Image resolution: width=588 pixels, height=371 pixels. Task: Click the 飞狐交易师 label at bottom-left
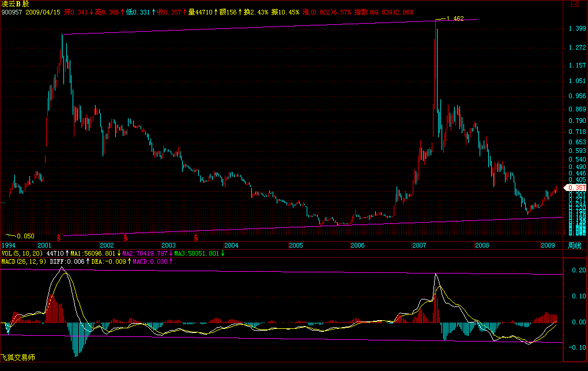18,358
